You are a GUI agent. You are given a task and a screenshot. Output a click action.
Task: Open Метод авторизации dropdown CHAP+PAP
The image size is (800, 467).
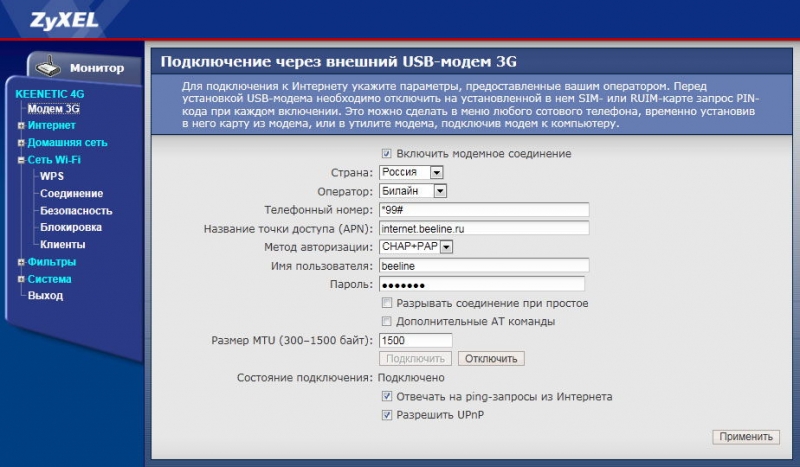[416, 247]
